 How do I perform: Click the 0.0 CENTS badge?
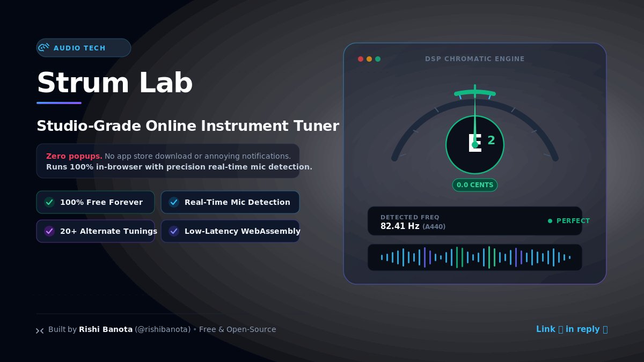475,185
